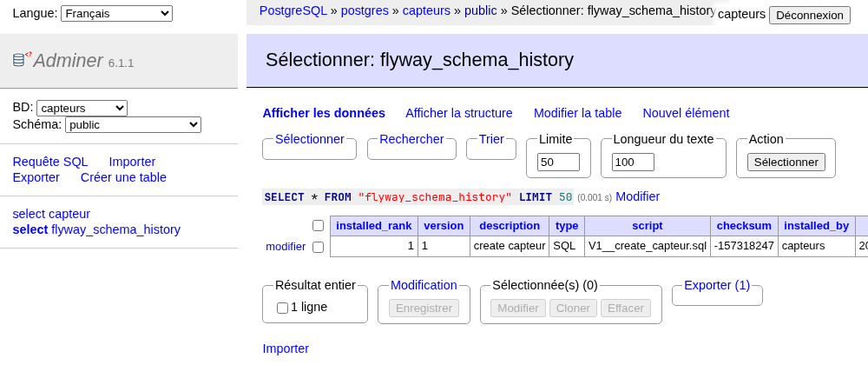The image size is (868, 365).
Task: Open the Langue dropdown
Action: 117,13
